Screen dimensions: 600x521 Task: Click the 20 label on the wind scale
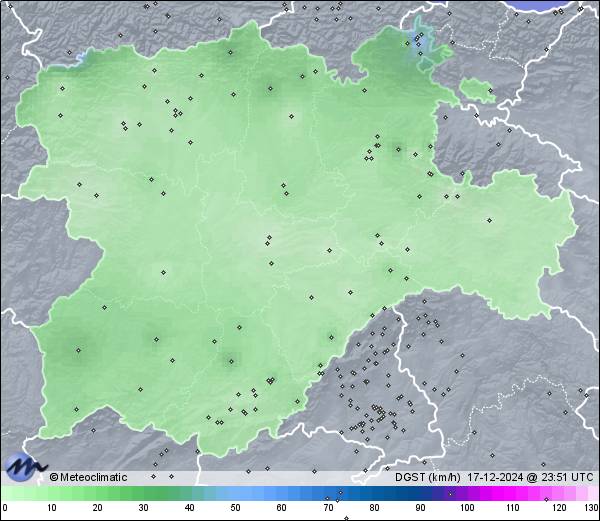(x=98, y=508)
